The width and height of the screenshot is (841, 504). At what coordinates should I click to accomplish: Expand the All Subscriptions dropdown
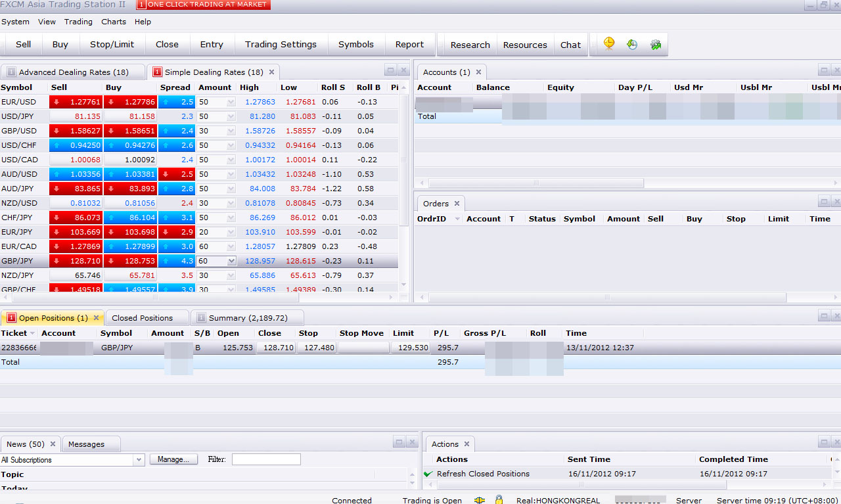[139, 460]
